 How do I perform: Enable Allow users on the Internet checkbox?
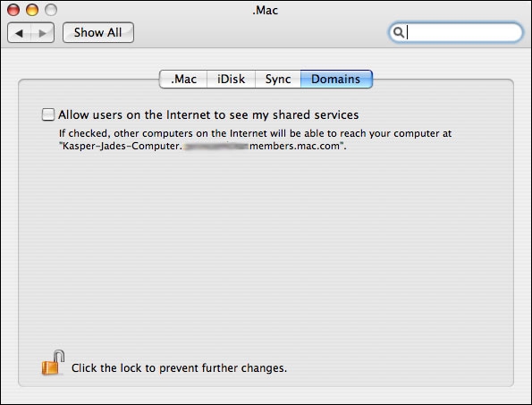click(x=48, y=114)
